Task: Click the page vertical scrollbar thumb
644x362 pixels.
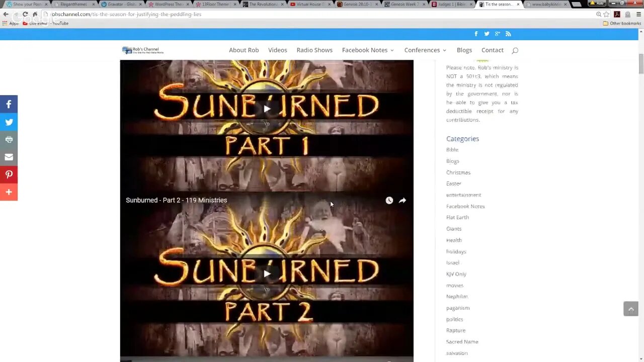Action: 641,64
